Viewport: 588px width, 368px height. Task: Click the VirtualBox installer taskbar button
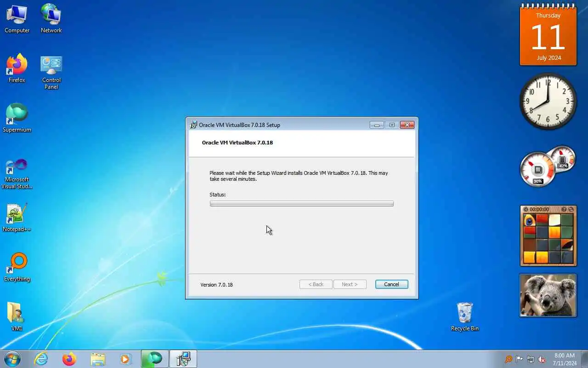click(183, 359)
